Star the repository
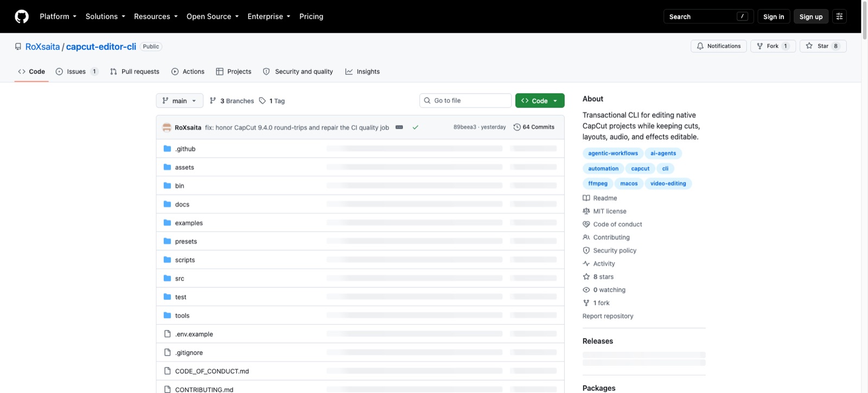868x393 pixels. (823, 46)
